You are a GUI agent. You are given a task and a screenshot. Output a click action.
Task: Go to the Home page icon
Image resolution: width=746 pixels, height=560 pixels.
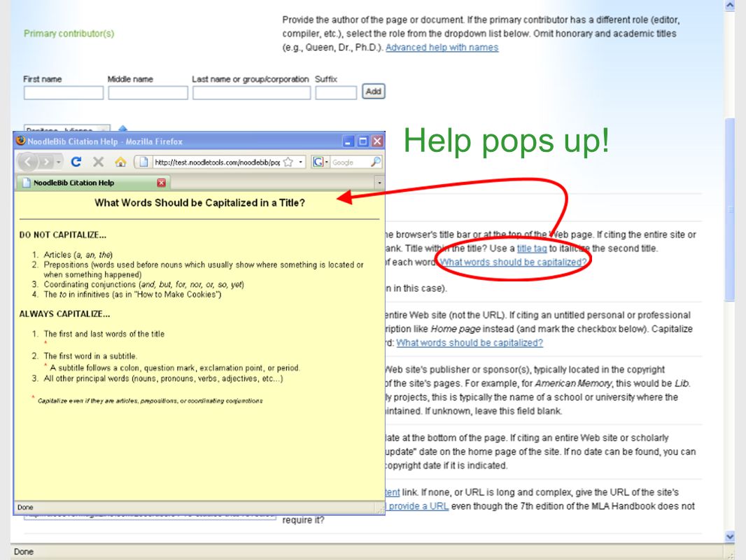click(x=120, y=162)
